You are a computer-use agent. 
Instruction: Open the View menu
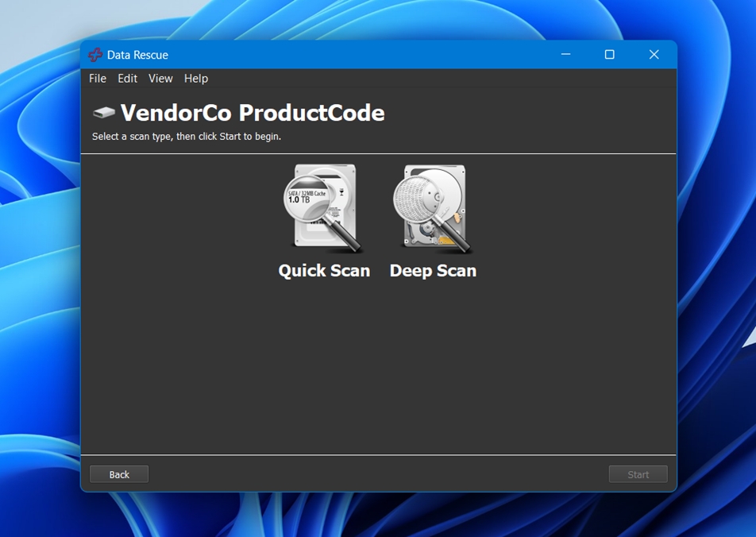coord(160,79)
